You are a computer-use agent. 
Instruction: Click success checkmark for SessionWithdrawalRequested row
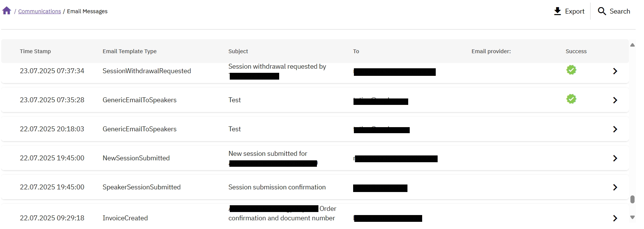(x=571, y=70)
